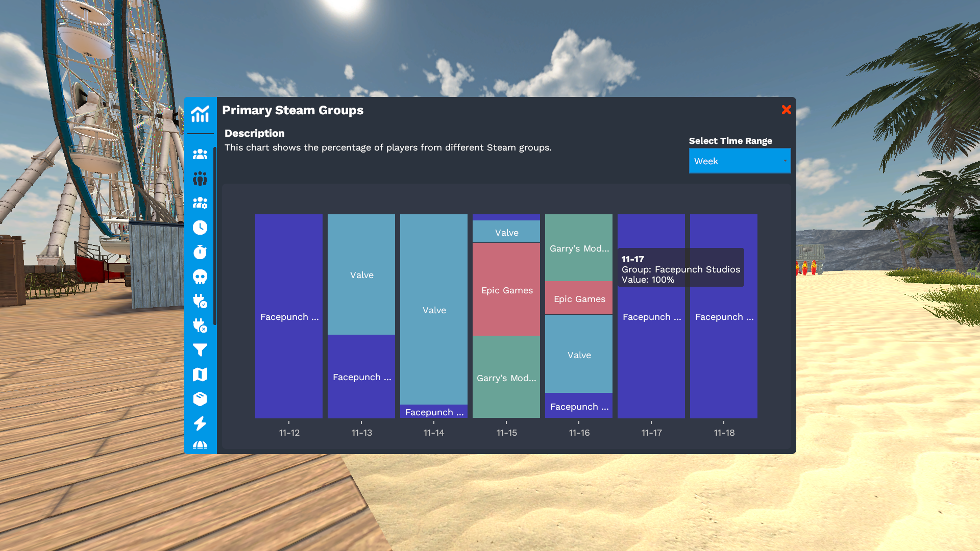Click the 11-17 axis date label
This screenshot has height=551, width=980.
(651, 433)
